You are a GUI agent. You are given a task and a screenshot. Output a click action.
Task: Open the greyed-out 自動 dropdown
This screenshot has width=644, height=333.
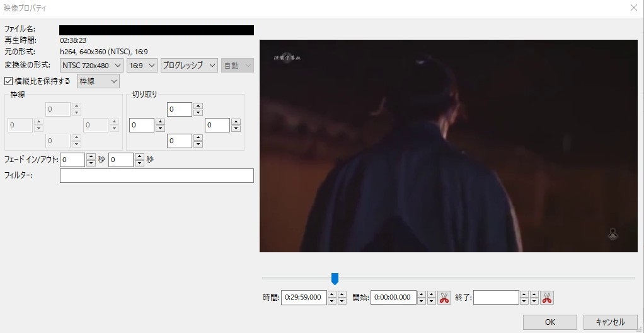[x=238, y=66]
